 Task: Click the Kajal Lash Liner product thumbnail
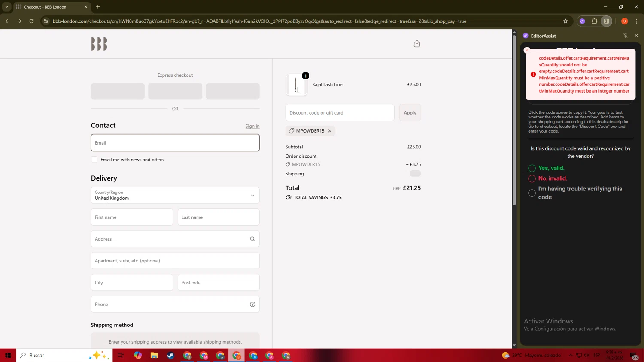point(296,84)
